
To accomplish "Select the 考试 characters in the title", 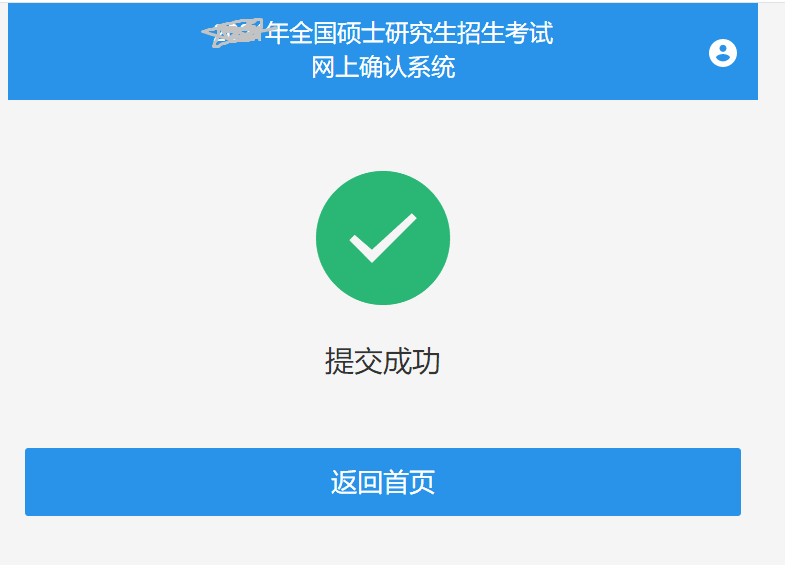I will click(530, 33).
